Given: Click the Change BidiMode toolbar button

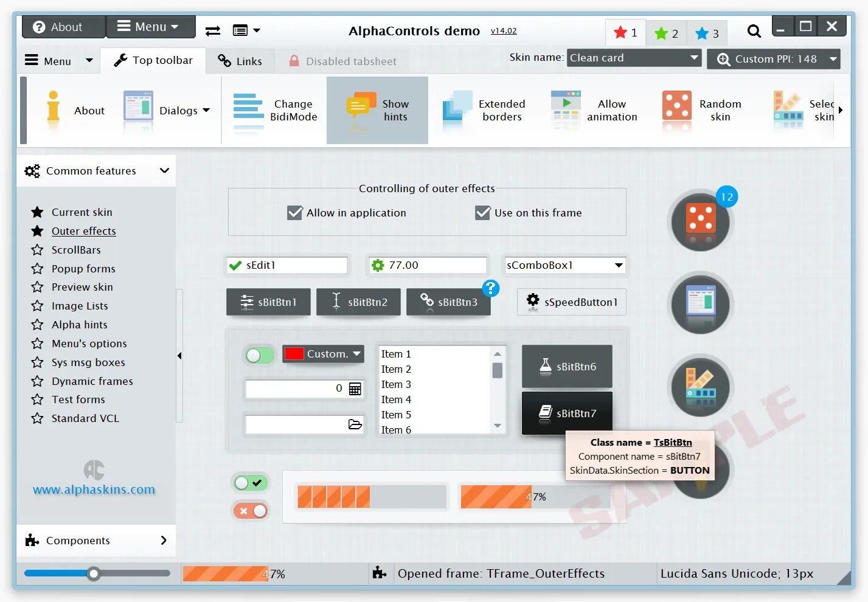Looking at the screenshot, I should (x=275, y=111).
